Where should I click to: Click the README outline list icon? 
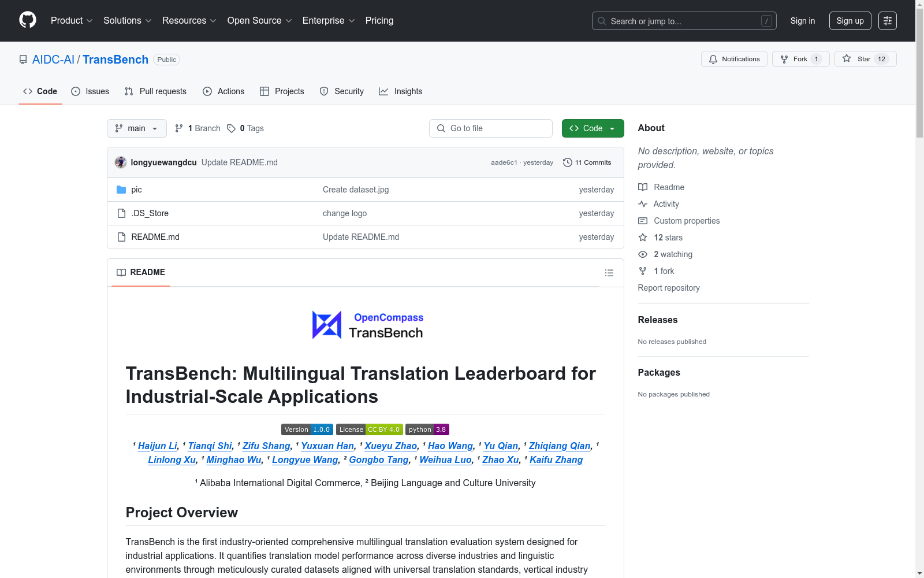(609, 273)
